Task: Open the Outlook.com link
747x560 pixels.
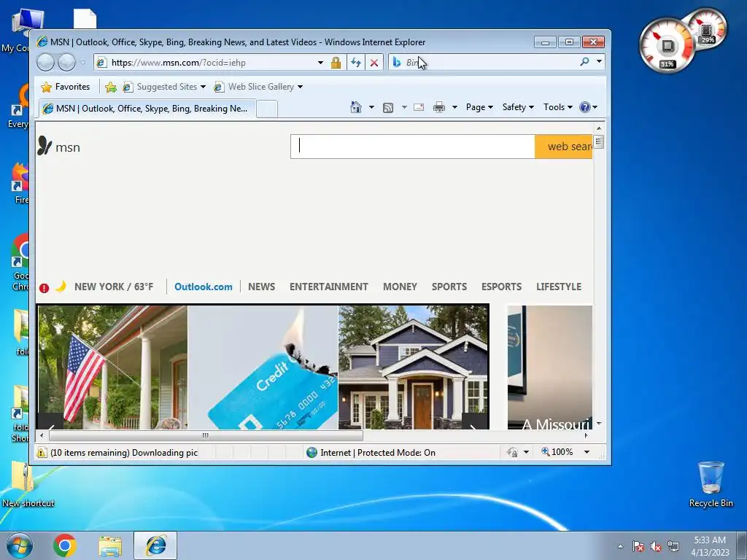Action: (x=204, y=287)
